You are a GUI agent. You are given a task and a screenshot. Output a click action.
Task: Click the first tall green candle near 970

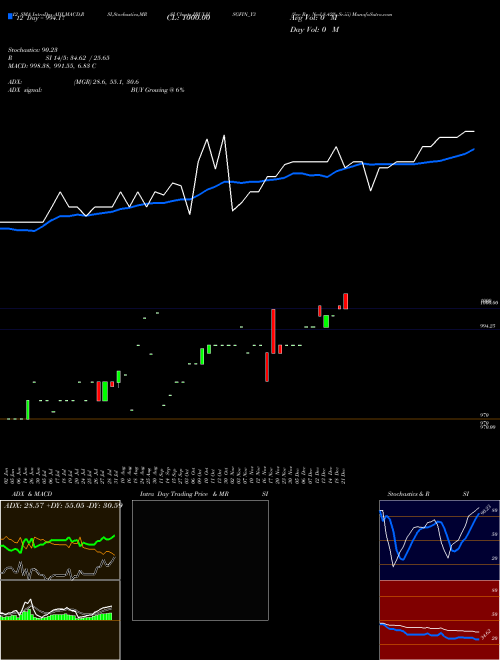[x=28, y=410]
